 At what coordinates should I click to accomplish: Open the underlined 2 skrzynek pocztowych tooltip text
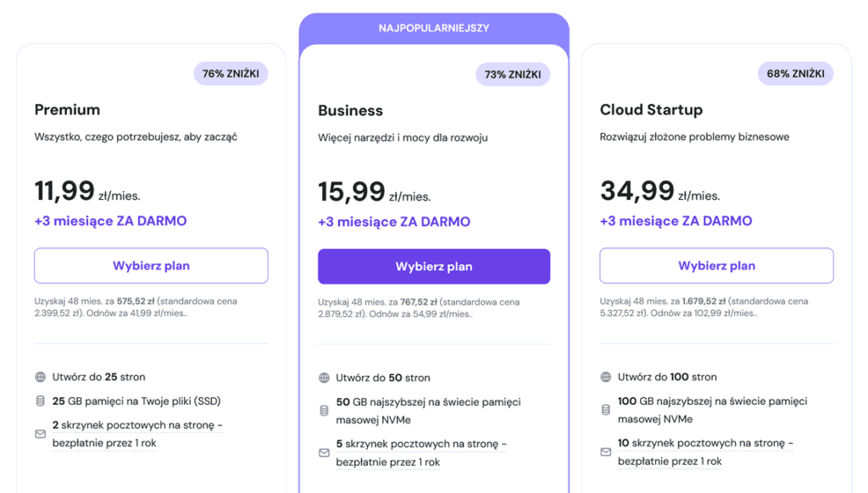click(x=137, y=434)
